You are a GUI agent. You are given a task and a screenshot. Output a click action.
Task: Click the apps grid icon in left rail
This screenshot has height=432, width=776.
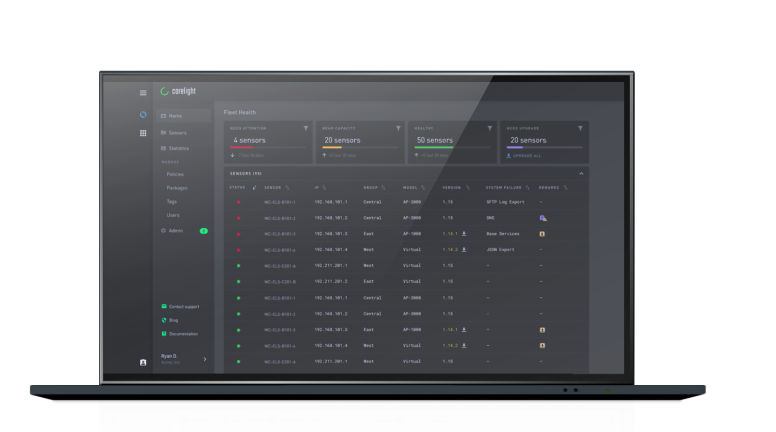(143, 132)
